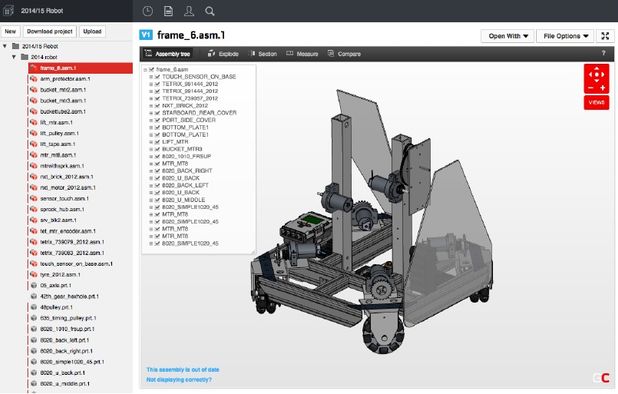Open the File Options dropdown
The image size is (618, 394).
pyautogui.click(x=565, y=36)
